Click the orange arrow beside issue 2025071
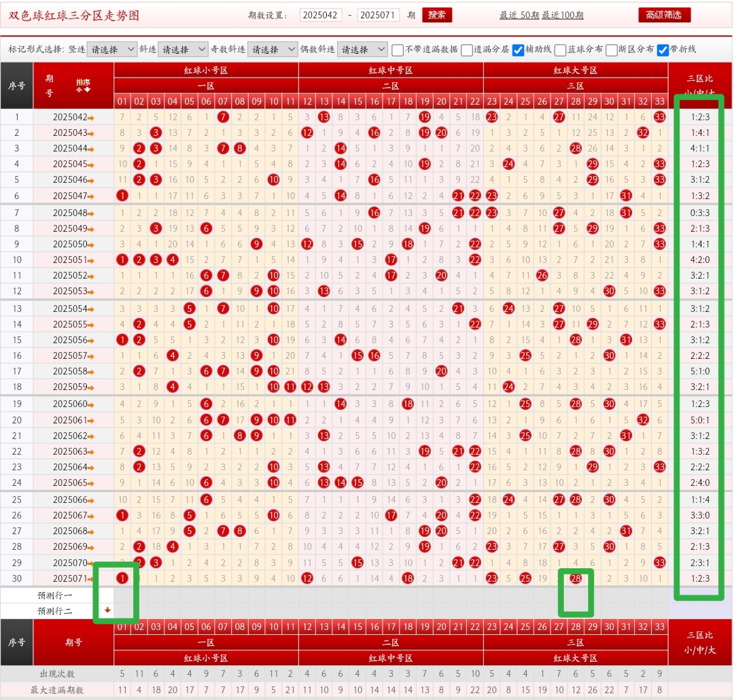Viewport: 734px width, 700px height. click(x=91, y=579)
